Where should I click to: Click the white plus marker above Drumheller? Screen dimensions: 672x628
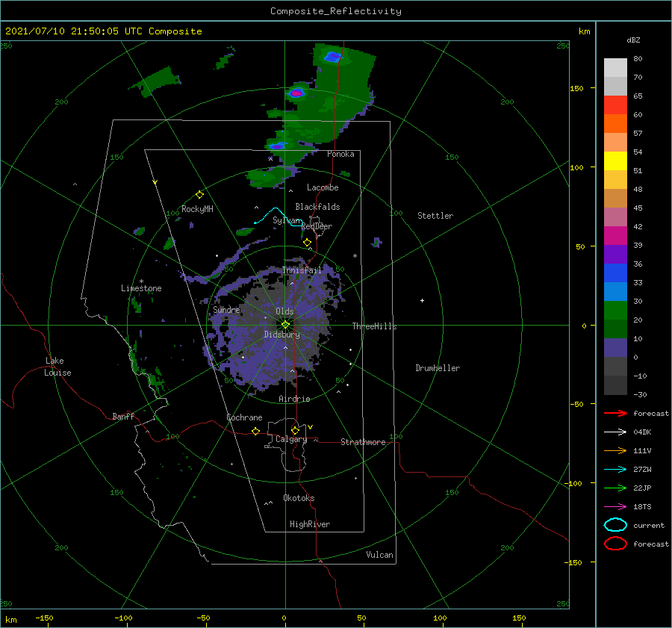click(x=422, y=300)
